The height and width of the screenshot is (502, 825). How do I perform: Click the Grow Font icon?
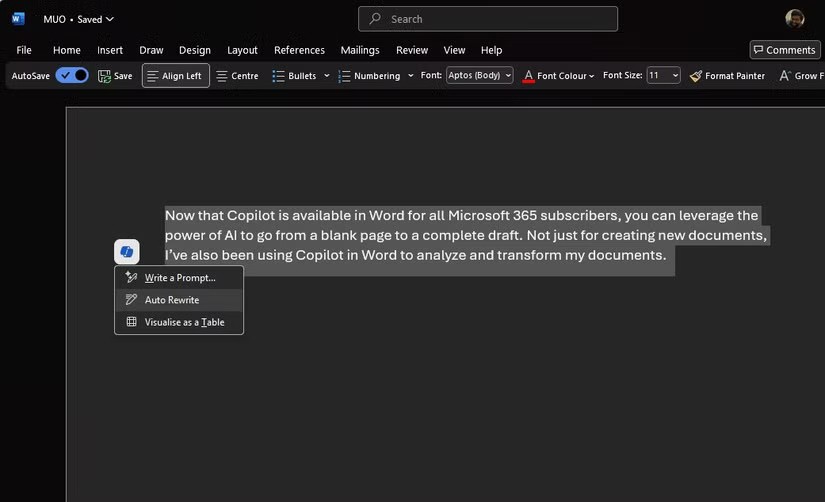coord(785,76)
